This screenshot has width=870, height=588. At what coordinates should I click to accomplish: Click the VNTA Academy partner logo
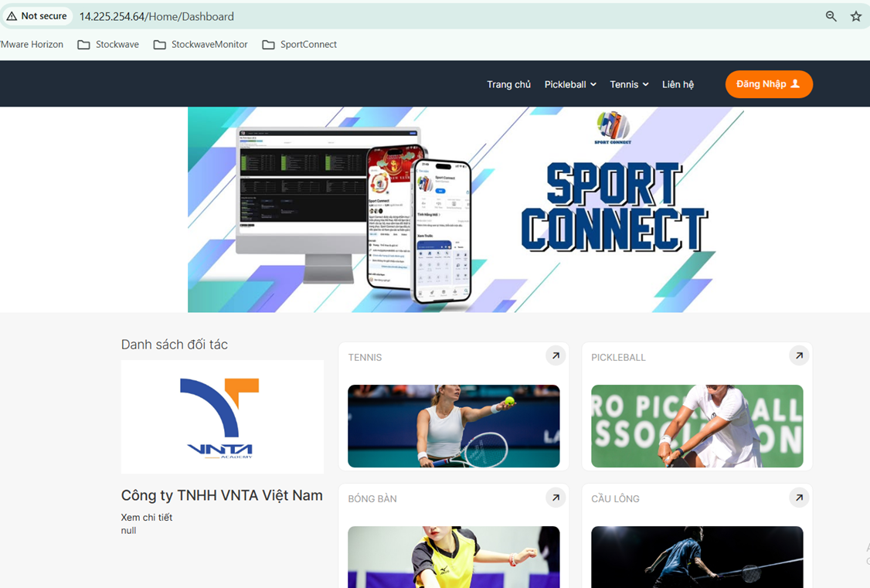point(223,417)
